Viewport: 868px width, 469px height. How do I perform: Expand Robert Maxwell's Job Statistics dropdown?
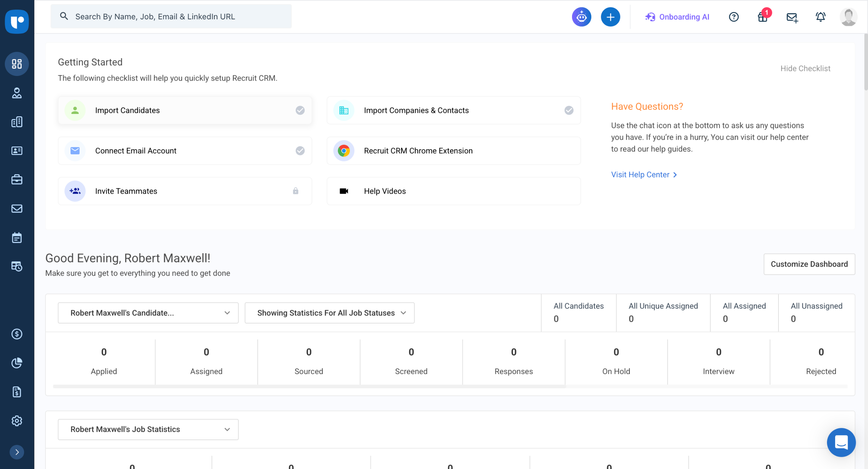click(x=148, y=429)
